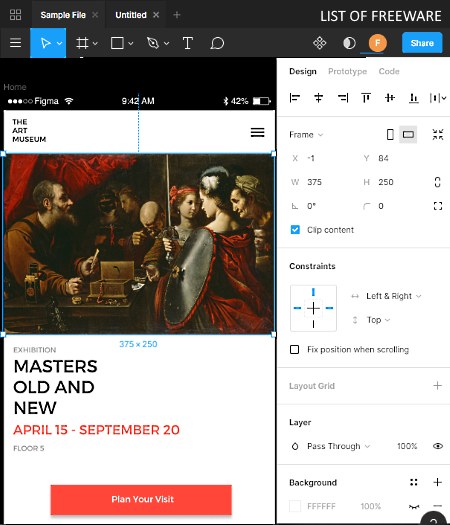Expand the Pen tool options arrow
This screenshot has width=450, height=525.
pyautogui.click(x=166, y=43)
